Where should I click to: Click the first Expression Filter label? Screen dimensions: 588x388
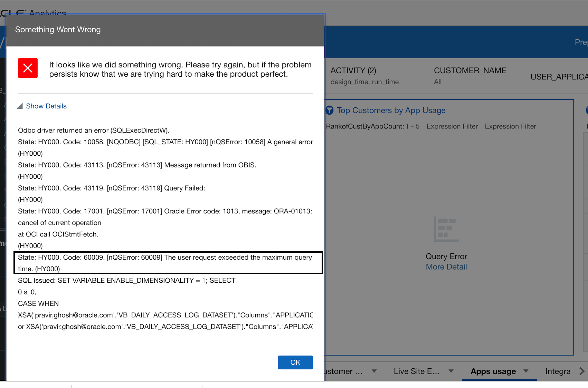452,126
